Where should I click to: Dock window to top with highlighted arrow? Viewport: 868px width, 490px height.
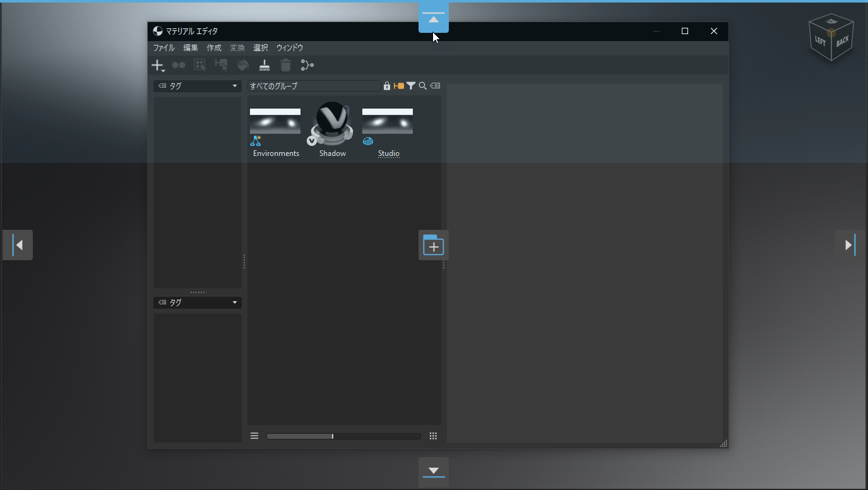coord(434,18)
